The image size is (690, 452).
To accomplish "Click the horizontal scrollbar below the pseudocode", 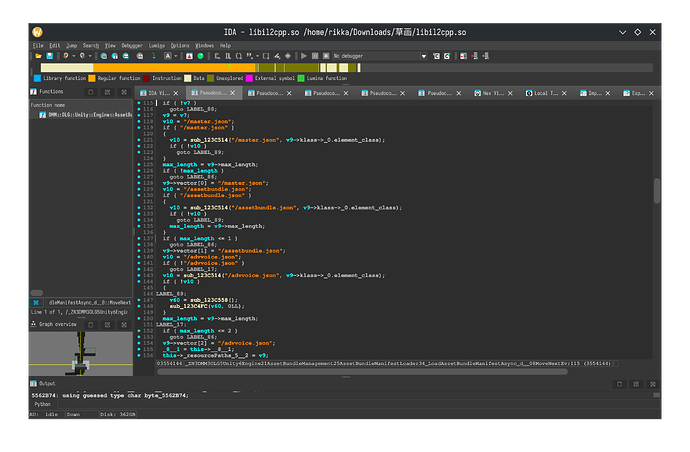I will pyautogui.click(x=363, y=372).
